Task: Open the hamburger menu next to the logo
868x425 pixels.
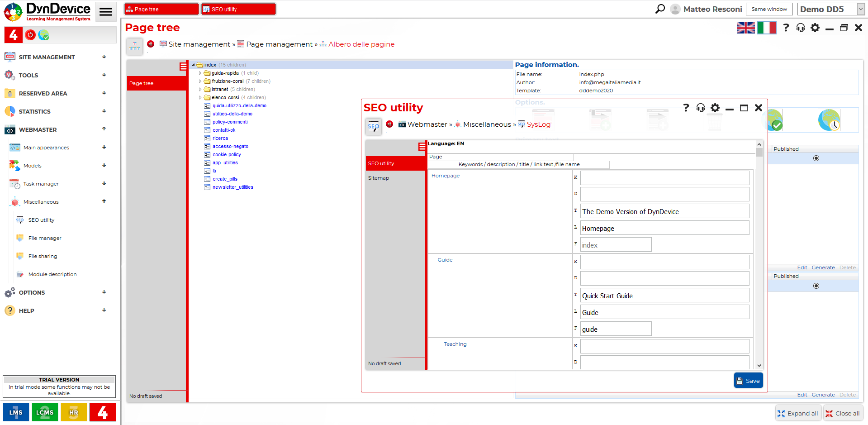Action: [106, 12]
